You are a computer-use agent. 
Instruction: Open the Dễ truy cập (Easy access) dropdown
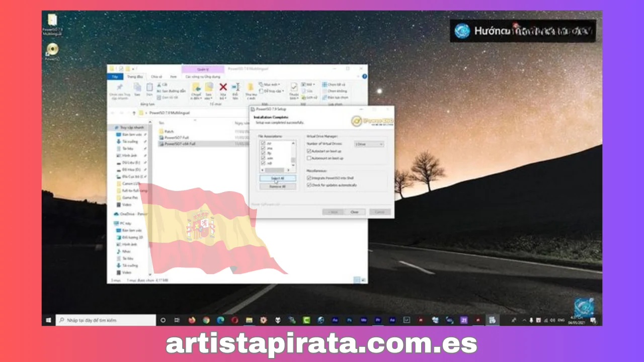click(x=271, y=91)
